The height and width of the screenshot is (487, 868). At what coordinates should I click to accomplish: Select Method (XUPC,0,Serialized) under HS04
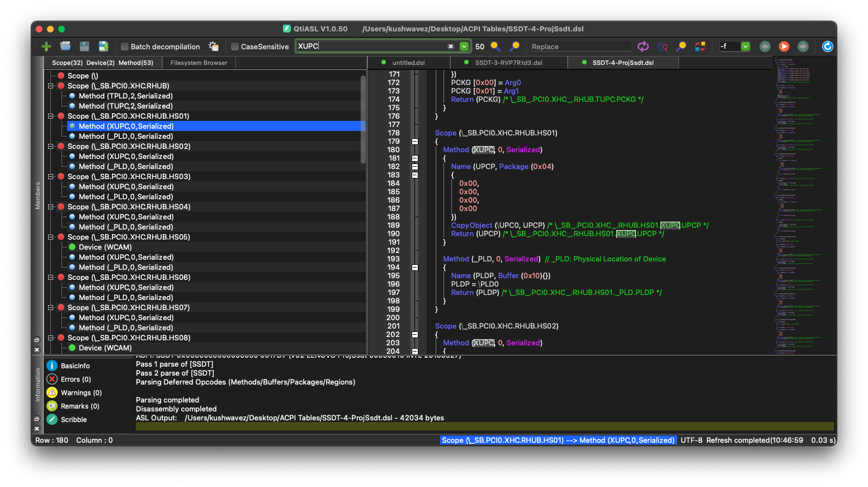point(126,217)
